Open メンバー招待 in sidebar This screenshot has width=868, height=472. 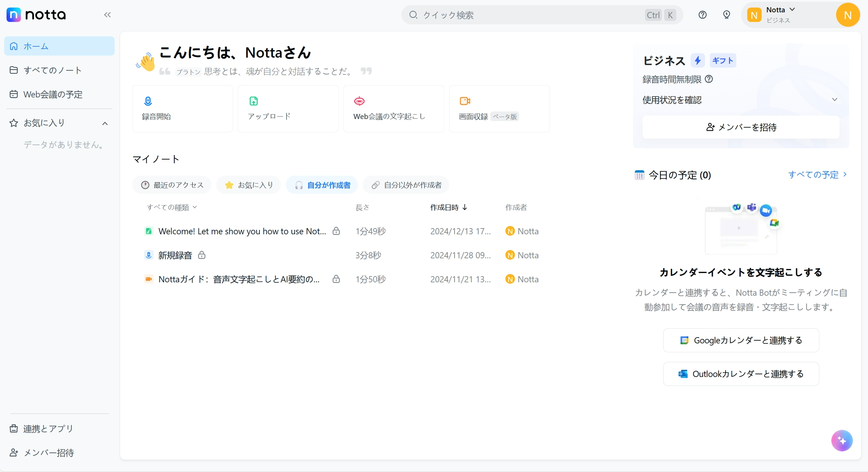click(59, 452)
